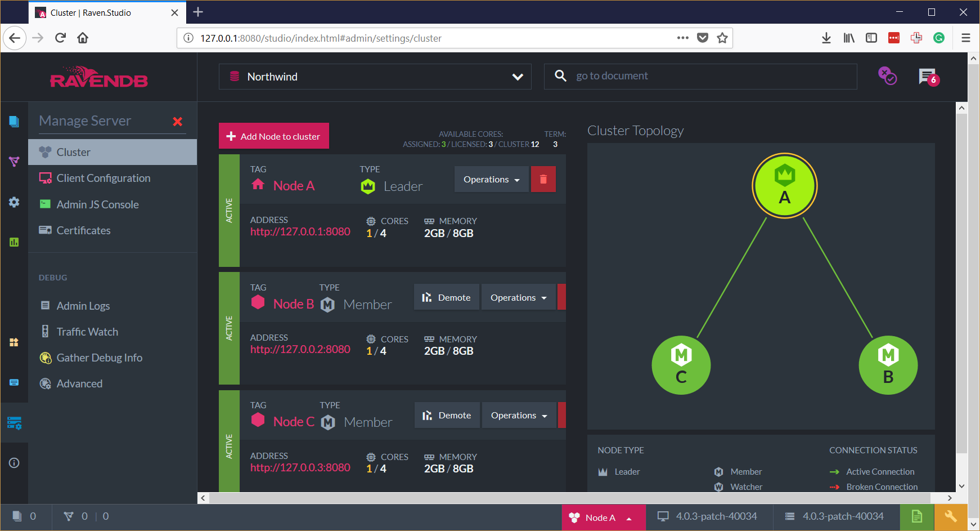
Task: Open the Dashboard keyboard-like sidebar icon
Action: (14, 382)
